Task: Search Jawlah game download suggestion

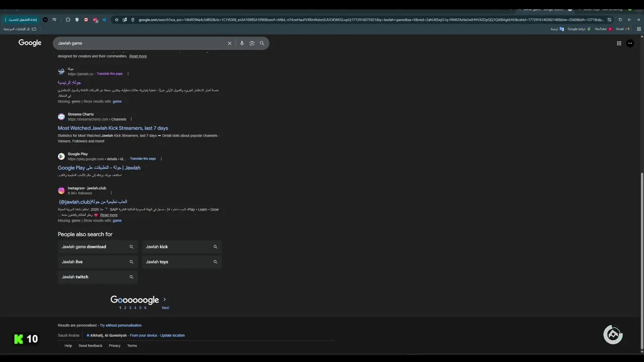Action: [x=98, y=247]
